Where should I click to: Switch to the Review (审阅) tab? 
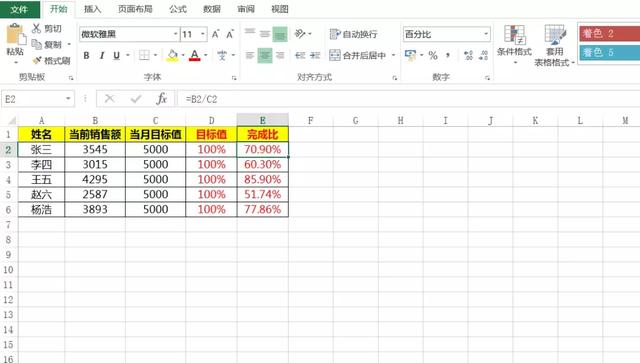tap(246, 9)
